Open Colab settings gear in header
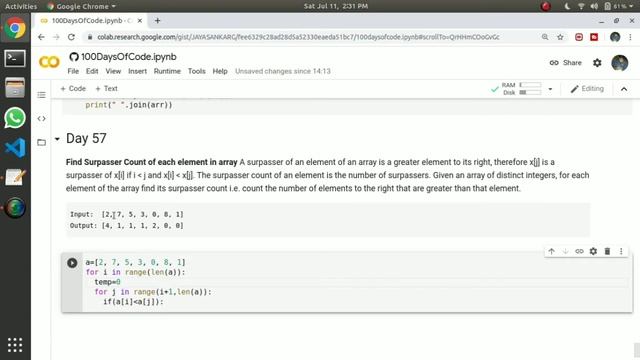The height and width of the screenshot is (360, 640). pos(597,63)
